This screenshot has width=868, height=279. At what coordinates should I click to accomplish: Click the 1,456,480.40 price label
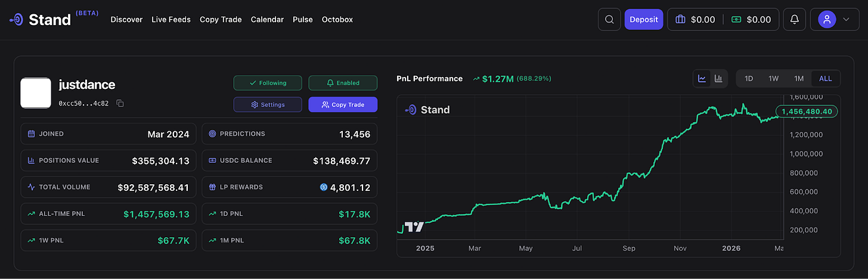pyautogui.click(x=807, y=111)
